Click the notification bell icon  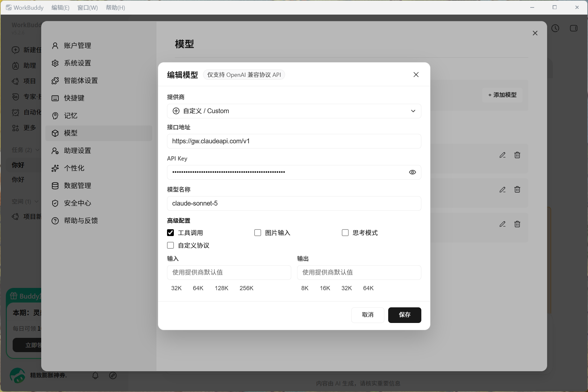coord(95,375)
